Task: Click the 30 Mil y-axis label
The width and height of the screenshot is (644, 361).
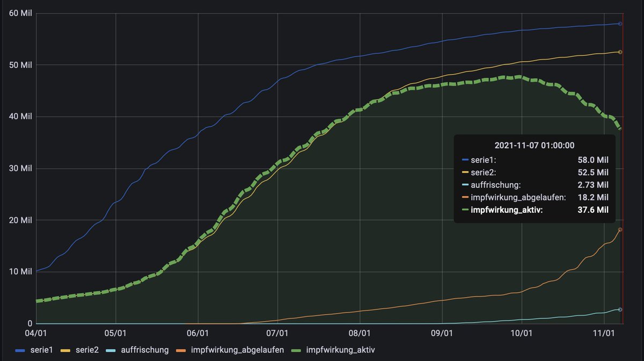Action: click(x=21, y=168)
